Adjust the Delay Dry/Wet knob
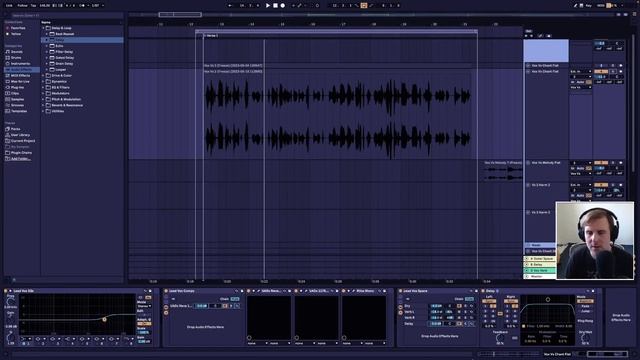 [x=585, y=338]
